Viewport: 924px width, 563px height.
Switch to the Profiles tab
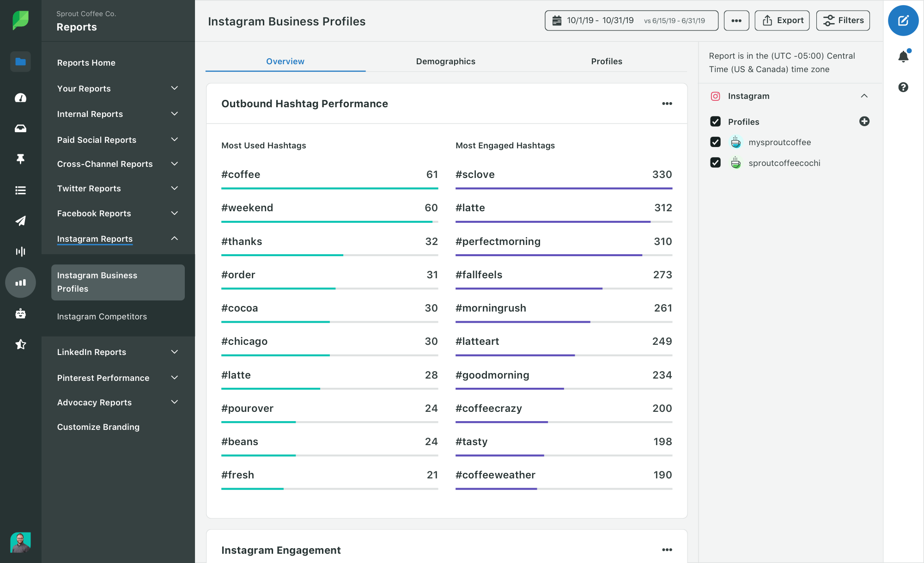(607, 61)
